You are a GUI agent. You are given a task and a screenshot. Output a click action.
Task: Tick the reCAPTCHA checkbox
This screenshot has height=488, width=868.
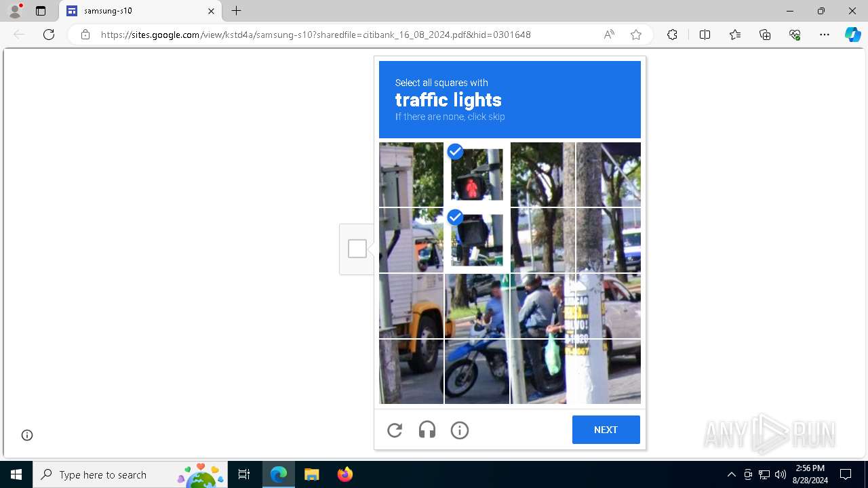tap(357, 249)
